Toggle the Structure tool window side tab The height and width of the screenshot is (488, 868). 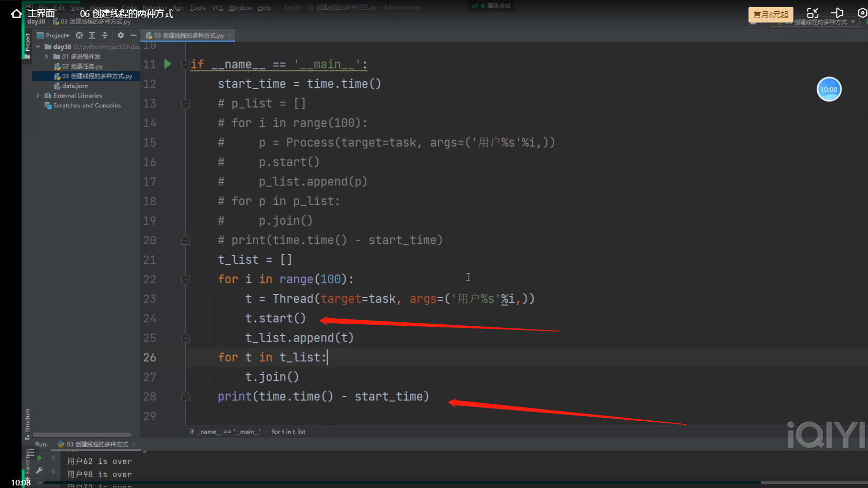pos(27,424)
